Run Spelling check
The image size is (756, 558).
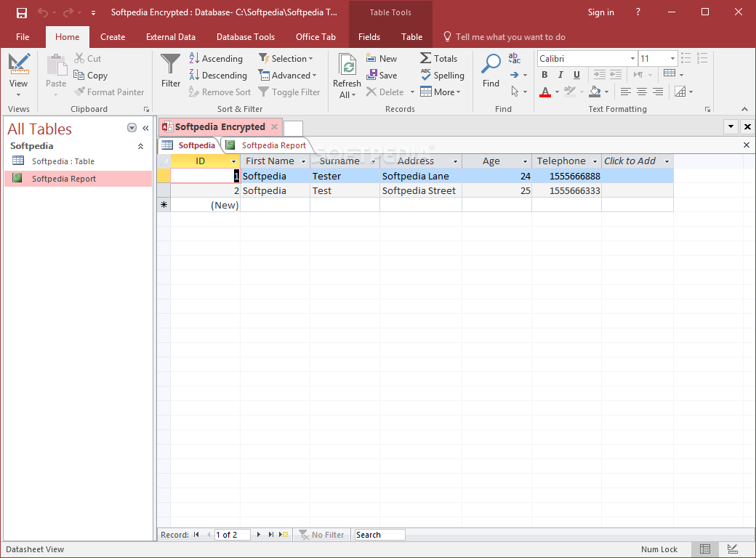(442, 75)
